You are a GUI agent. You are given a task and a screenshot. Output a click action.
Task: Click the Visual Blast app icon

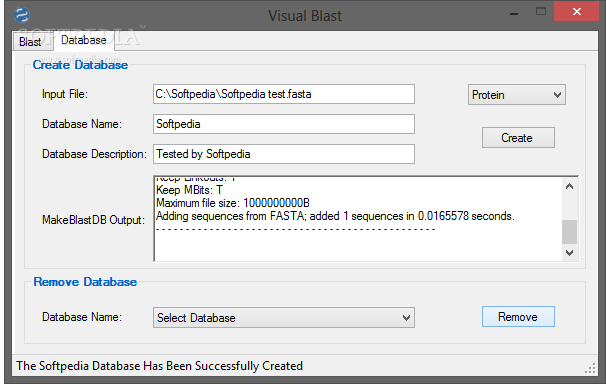[22, 15]
